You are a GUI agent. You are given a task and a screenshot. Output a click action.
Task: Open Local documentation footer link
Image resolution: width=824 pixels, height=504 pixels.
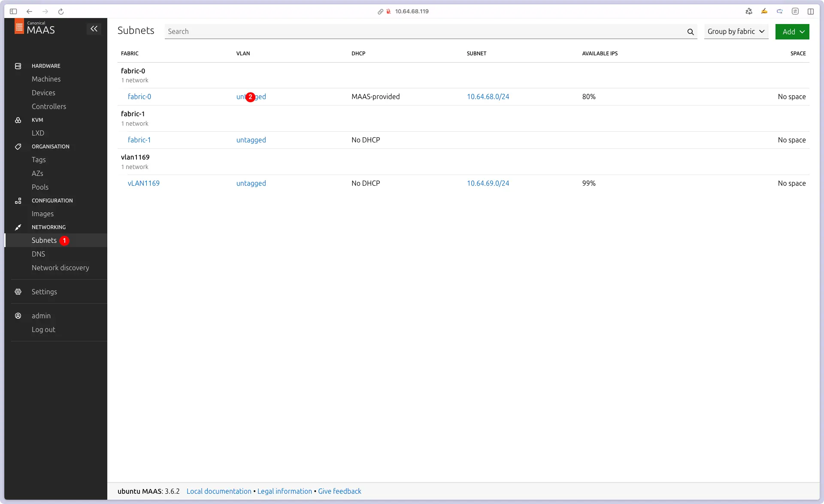pos(219,492)
